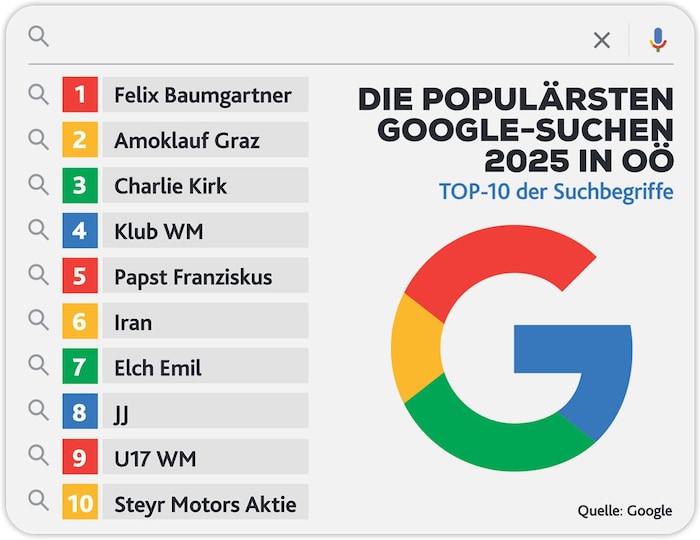Clear search with the X icon

(x=602, y=40)
